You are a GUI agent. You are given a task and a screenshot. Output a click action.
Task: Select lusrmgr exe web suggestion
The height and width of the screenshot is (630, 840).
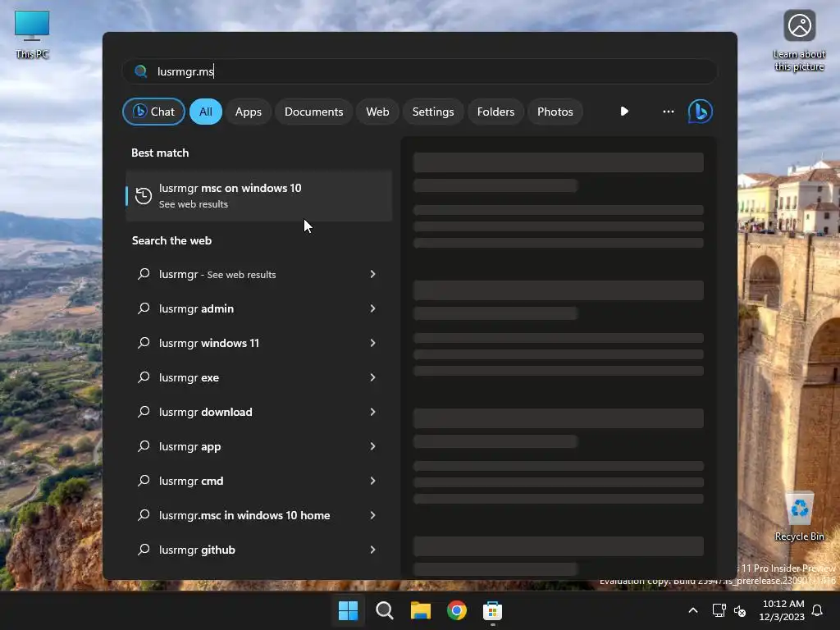point(258,377)
